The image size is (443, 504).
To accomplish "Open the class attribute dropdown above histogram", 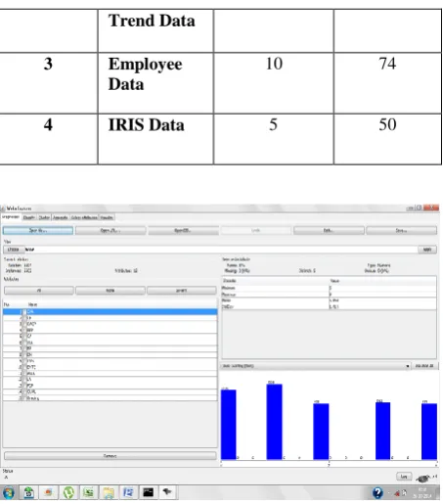I will [x=316, y=366].
